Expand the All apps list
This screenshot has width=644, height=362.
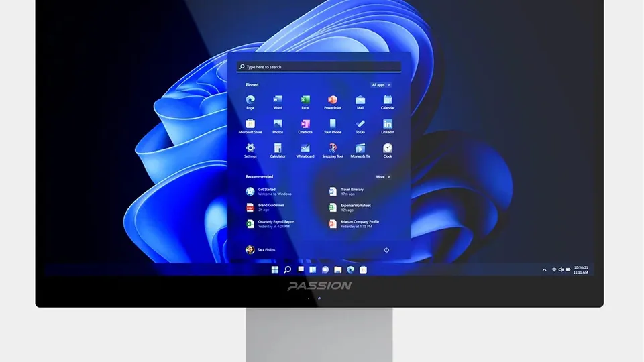pos(381,85)
